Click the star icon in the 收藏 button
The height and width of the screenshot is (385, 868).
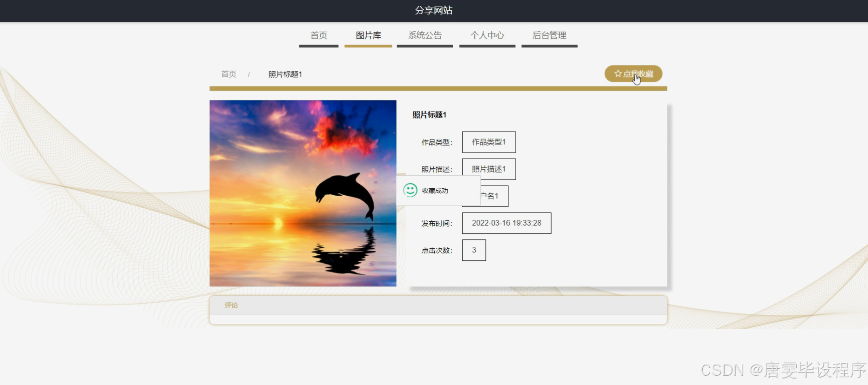pyautogui.click(x=618, y=73)
